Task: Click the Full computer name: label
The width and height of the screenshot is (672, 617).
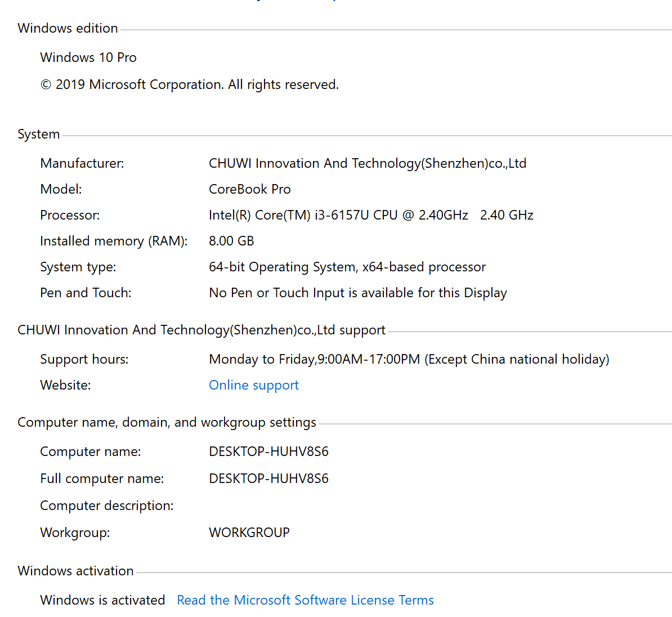Action: coord(102,479)
